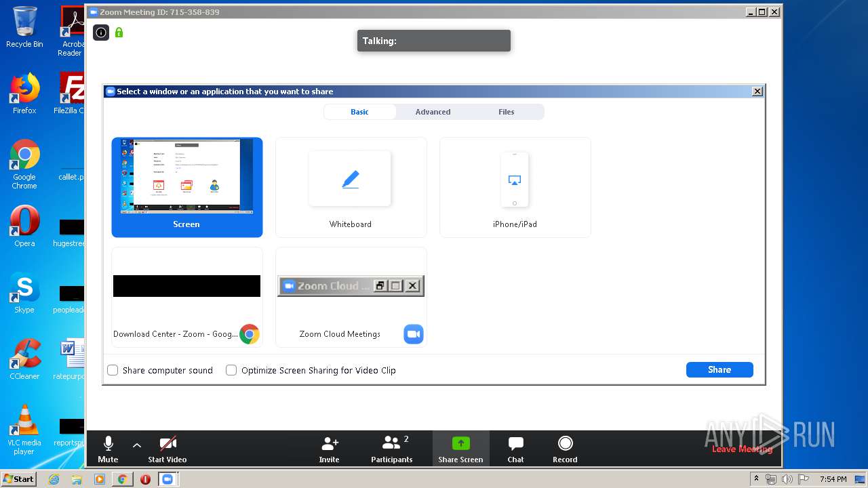Switch to Chrome taskbar button
This screenshot has width=868, height=488.
click(x=122, y=479)
